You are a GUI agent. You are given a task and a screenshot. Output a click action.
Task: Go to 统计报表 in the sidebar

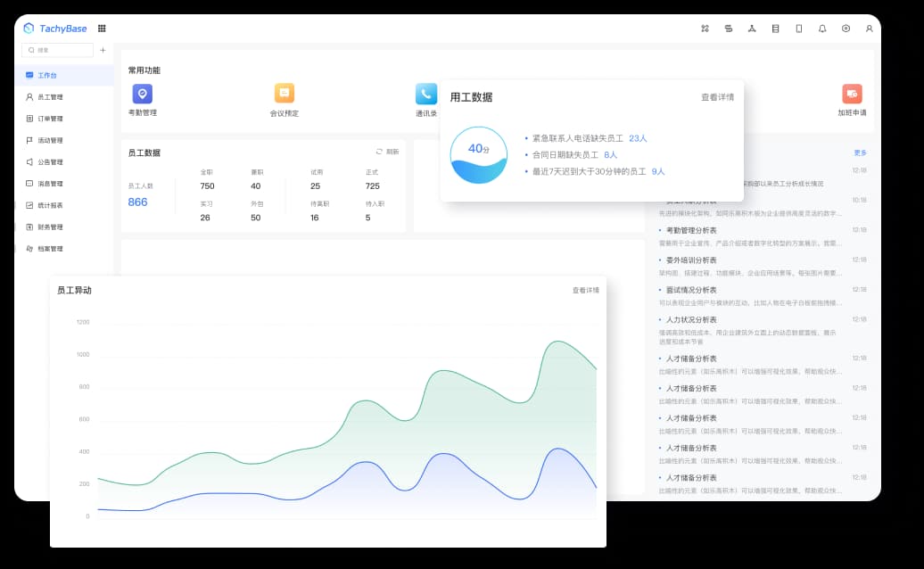tap(50, 205)
